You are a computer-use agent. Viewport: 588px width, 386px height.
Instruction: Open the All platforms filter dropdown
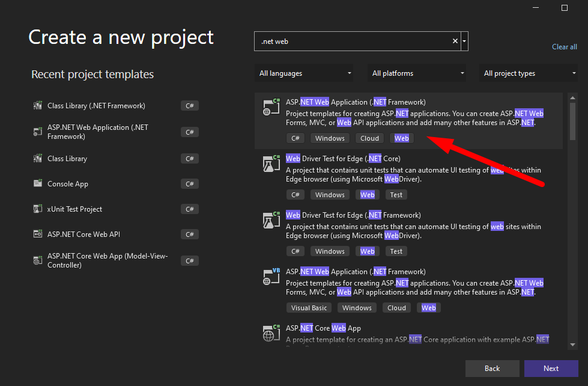click(418, 73)
